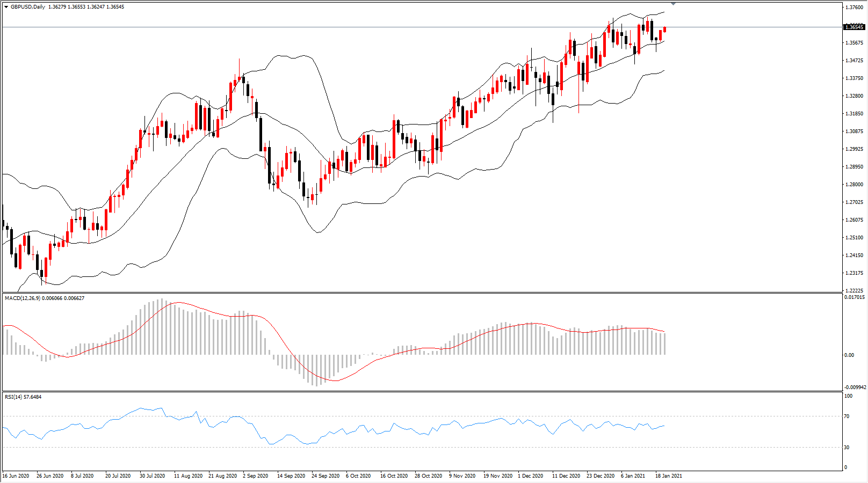Click the 1.28000 price scale value
The image size is (868, 483).
tap(854, 185)
